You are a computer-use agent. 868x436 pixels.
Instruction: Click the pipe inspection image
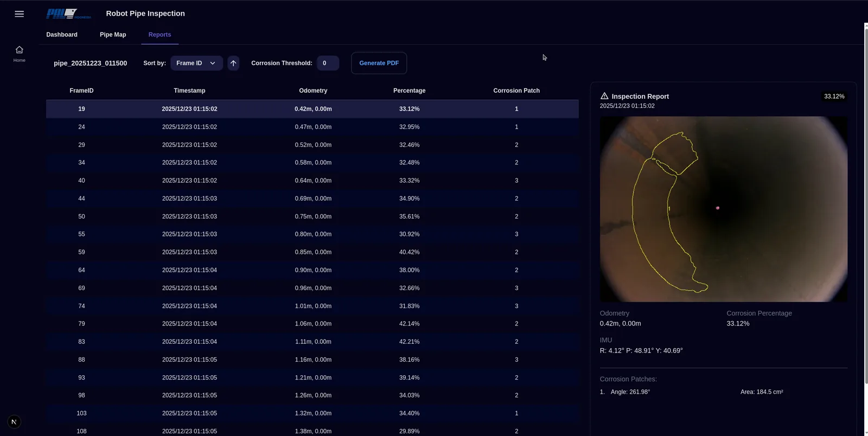pos(723,209)
